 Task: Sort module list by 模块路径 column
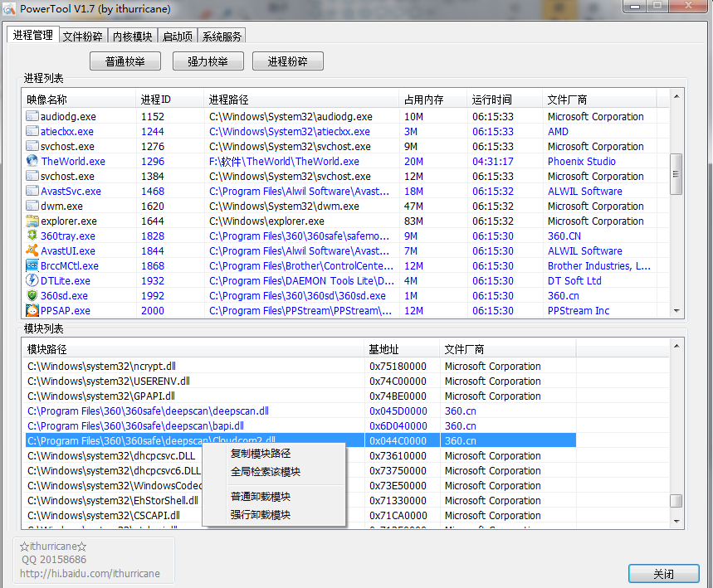coord(193,349)
